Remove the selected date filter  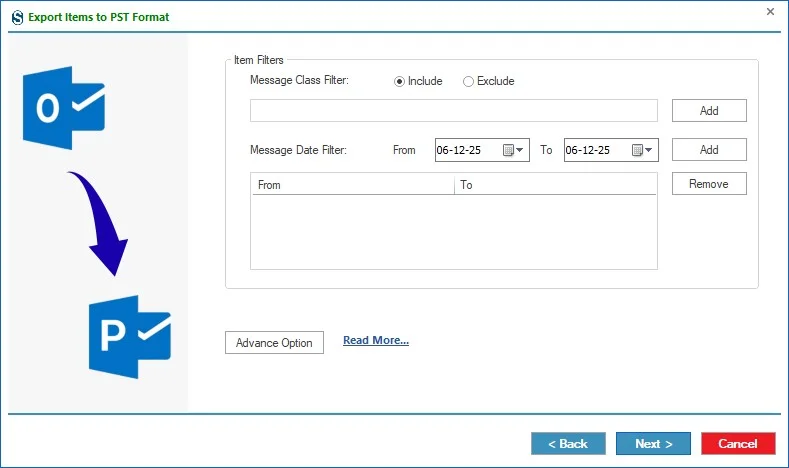coord(709,184)
